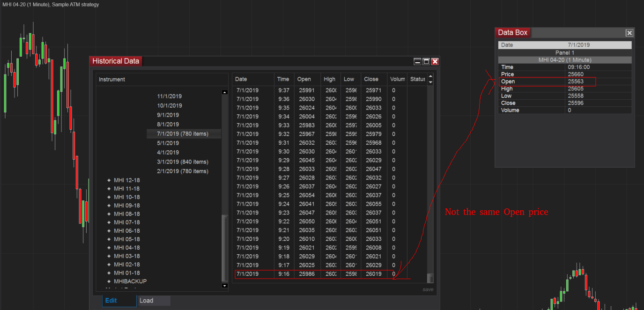Expand the MHI 11-18 tree node
This screenshot has height=310, width=644.
pyautogui.click(x=109, y=189)
